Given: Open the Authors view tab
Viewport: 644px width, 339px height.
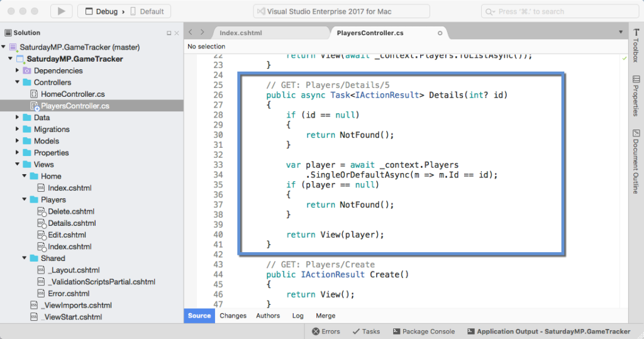Looking at the screenshot, I should [268, 316].
